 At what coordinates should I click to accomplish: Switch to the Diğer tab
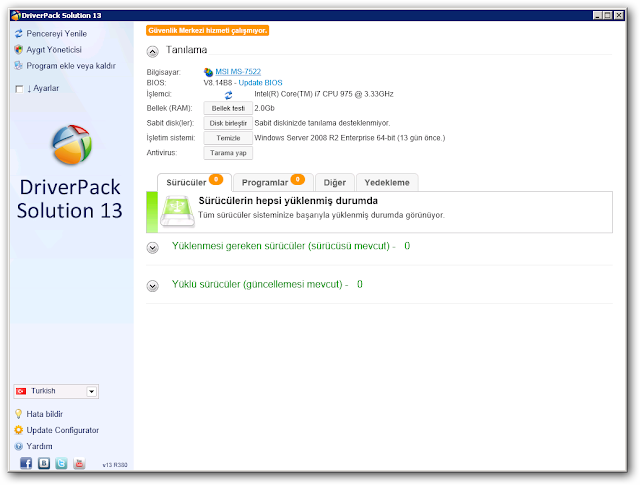[335, 182]
